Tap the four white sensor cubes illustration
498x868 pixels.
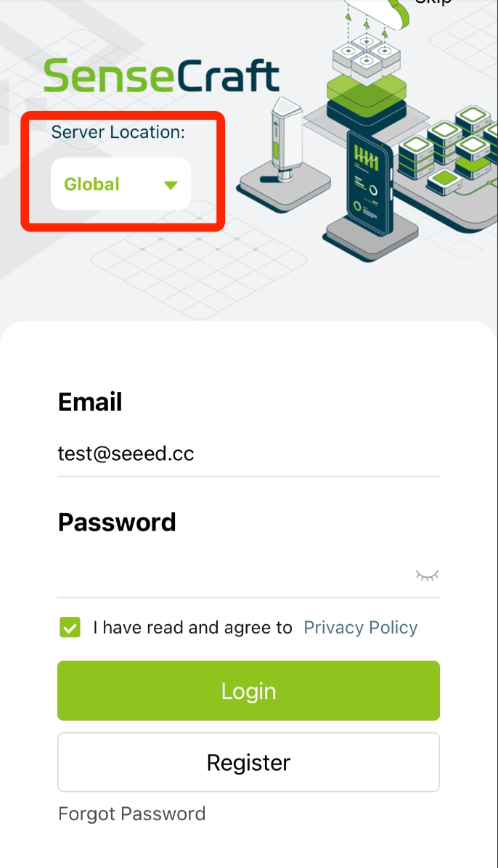coord(366,54)
